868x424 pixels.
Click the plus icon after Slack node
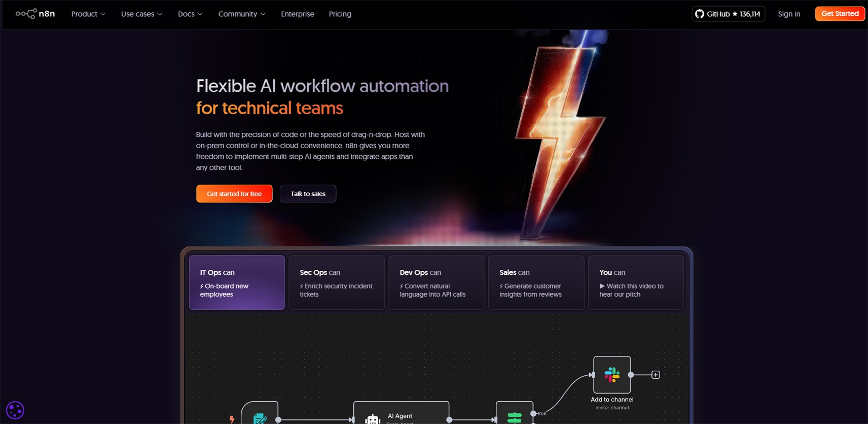point(656,375)
